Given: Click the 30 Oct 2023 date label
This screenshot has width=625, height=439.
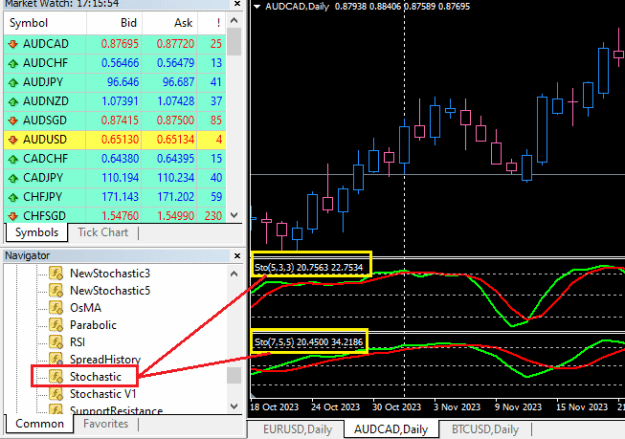Looking at the screenshot, I should [x=396, y=407].
